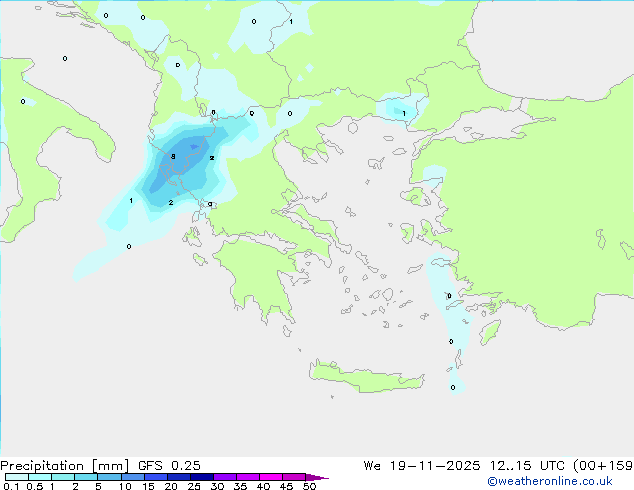634x490 pixels.
Task: Click the over-50 mm legend arrow tip
Action: (x=317, y=477)
